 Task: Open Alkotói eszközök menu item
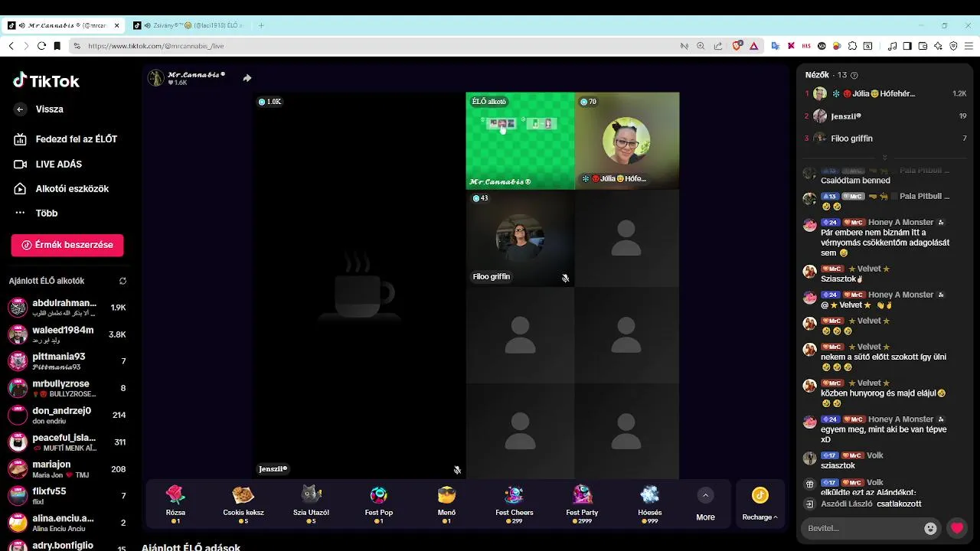pyautogui.click(x=61, y=188)
